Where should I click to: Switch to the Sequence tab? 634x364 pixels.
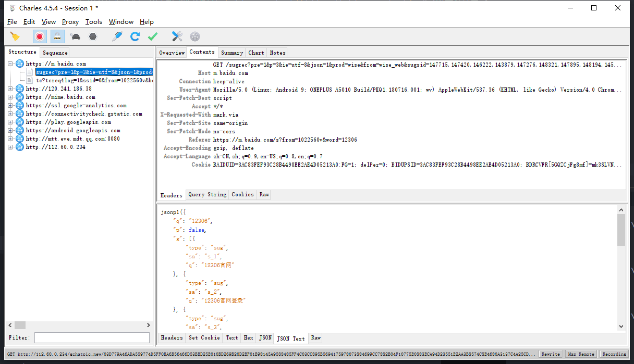point(55,53)
